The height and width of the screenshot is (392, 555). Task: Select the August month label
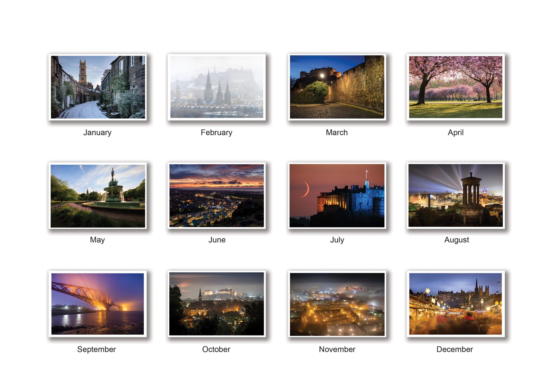coord(456,240)
